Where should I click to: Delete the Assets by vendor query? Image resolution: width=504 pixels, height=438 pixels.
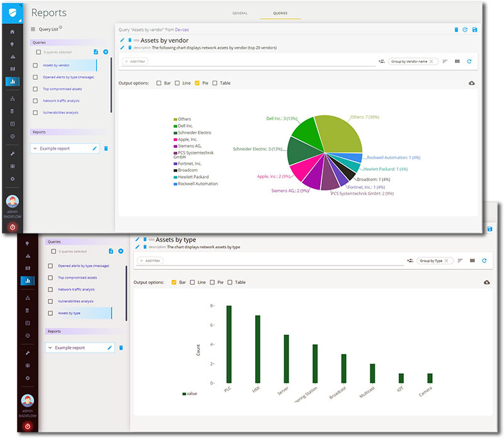pyautogui.click(x=457, y=30)
